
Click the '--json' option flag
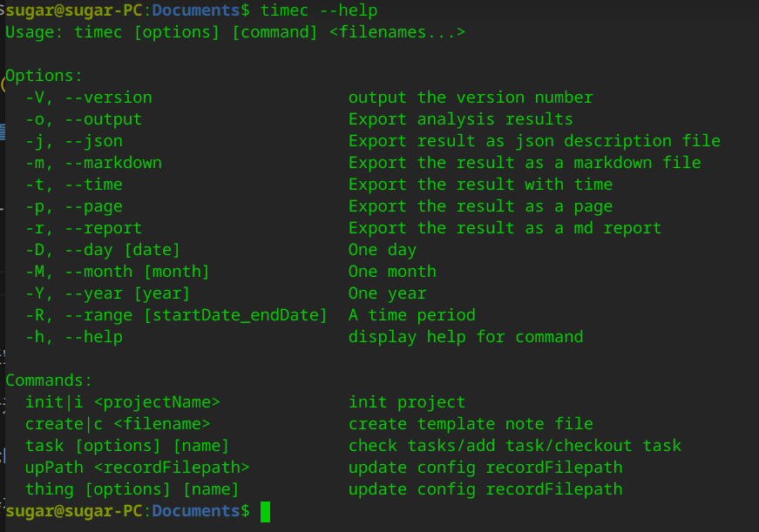(94, 141)
